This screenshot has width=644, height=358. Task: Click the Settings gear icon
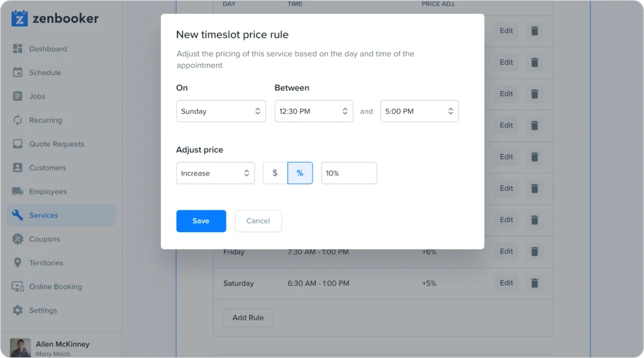[x=18, y=310]
